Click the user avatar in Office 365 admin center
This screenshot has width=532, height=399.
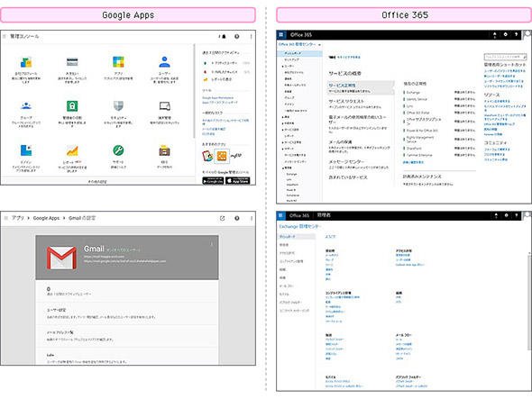pyautogui.click(x=527, y=34)
